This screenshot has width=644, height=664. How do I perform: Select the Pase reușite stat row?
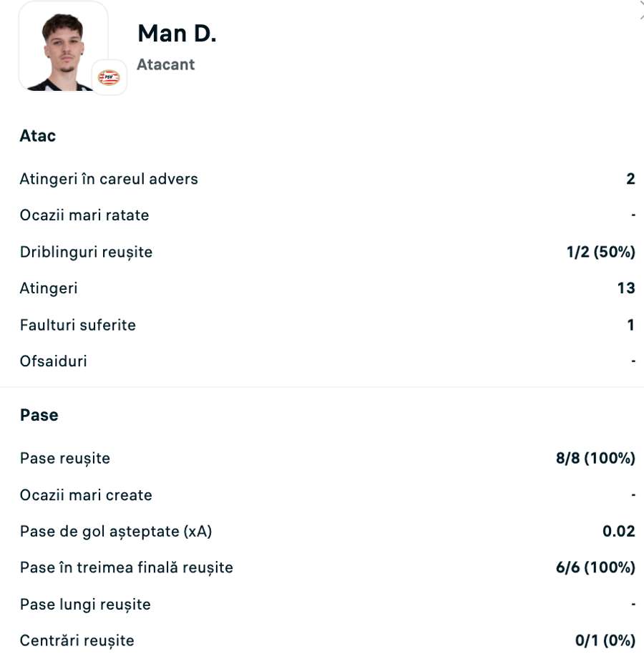(x=64, y=458)
